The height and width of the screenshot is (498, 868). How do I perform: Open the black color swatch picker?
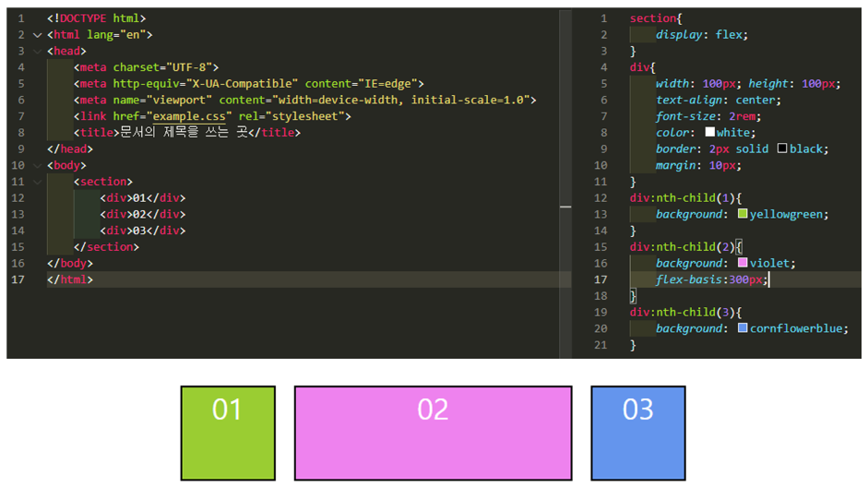pyautogui.click(x=781, y=148)
